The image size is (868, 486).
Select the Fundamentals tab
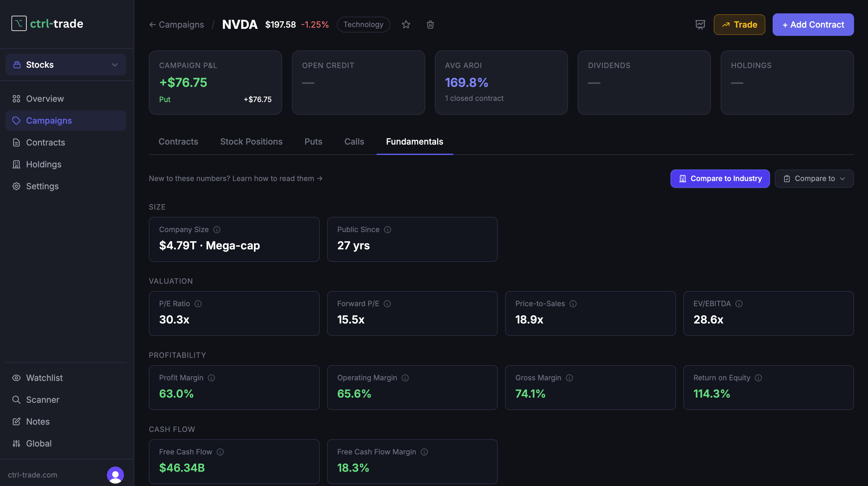[x=415, y=142]
